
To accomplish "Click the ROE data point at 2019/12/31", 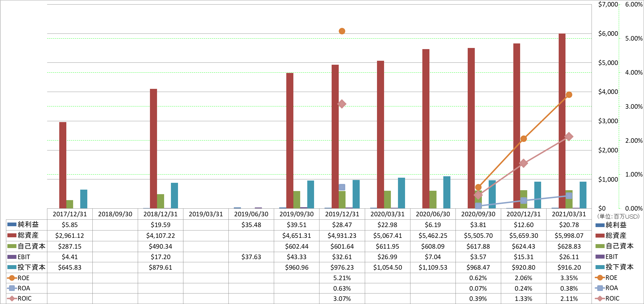I will pos(342,31).
